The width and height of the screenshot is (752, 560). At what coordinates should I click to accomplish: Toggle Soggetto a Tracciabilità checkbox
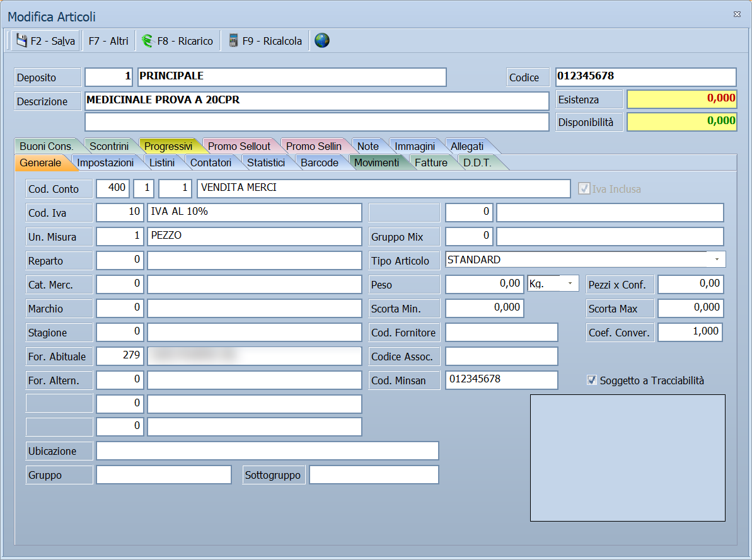click(x=592, y=380)
